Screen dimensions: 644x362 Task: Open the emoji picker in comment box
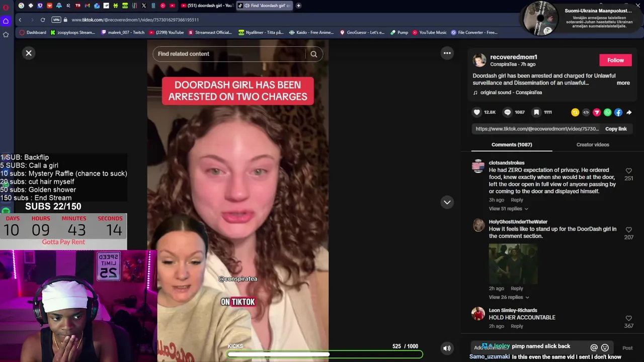[x=605, y=347]
